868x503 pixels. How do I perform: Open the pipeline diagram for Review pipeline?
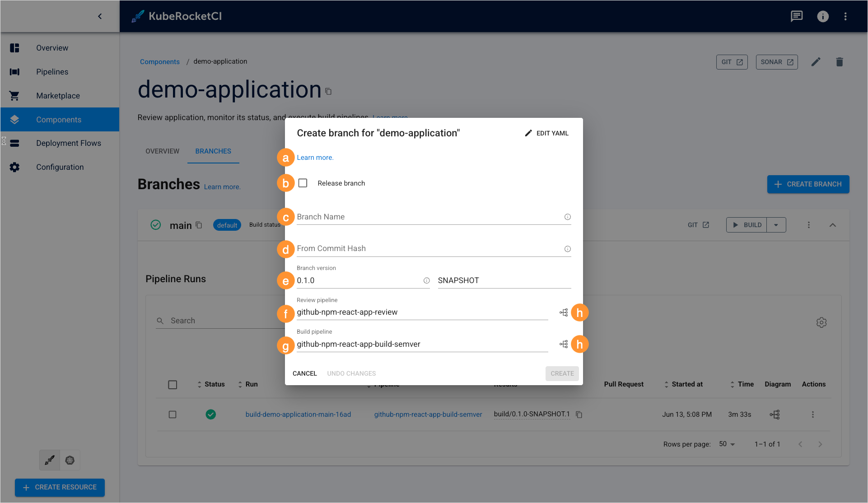[564, 312]
